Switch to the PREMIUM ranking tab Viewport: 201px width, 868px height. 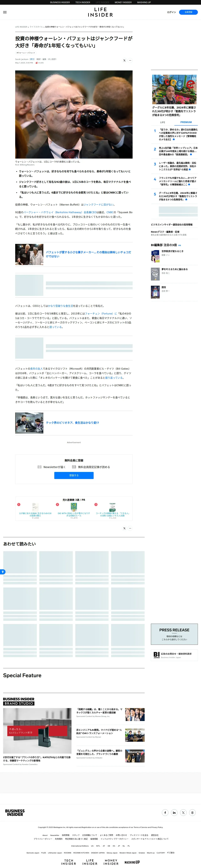pyautogui.click(x=186, y=122)
